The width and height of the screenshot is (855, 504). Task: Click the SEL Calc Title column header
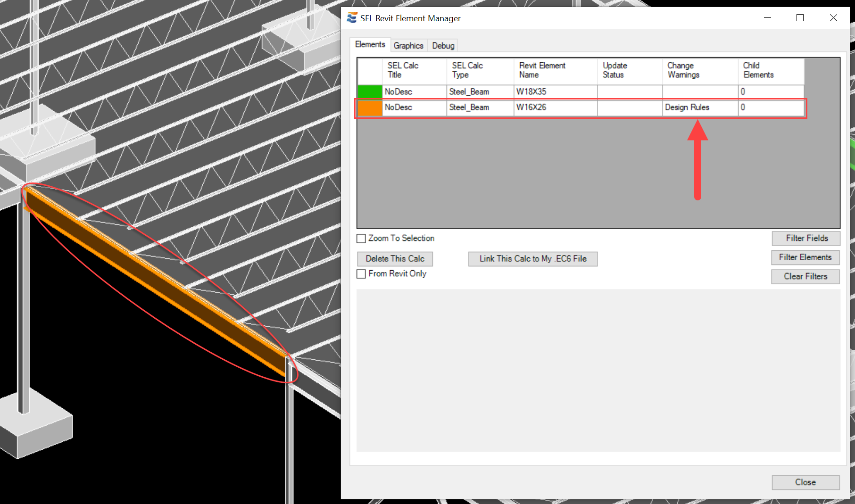coord(414,71)
